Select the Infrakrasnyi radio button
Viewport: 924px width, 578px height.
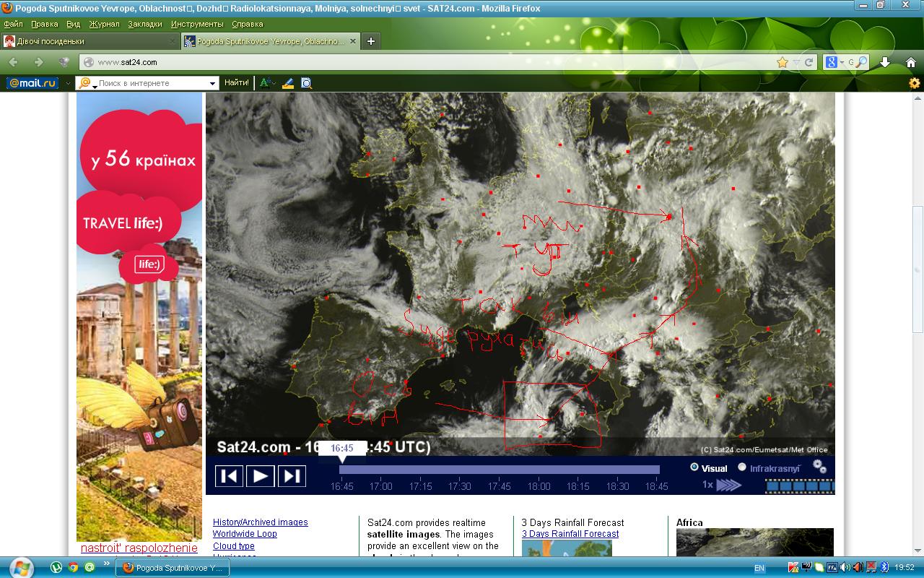click(x=742, y=467)
